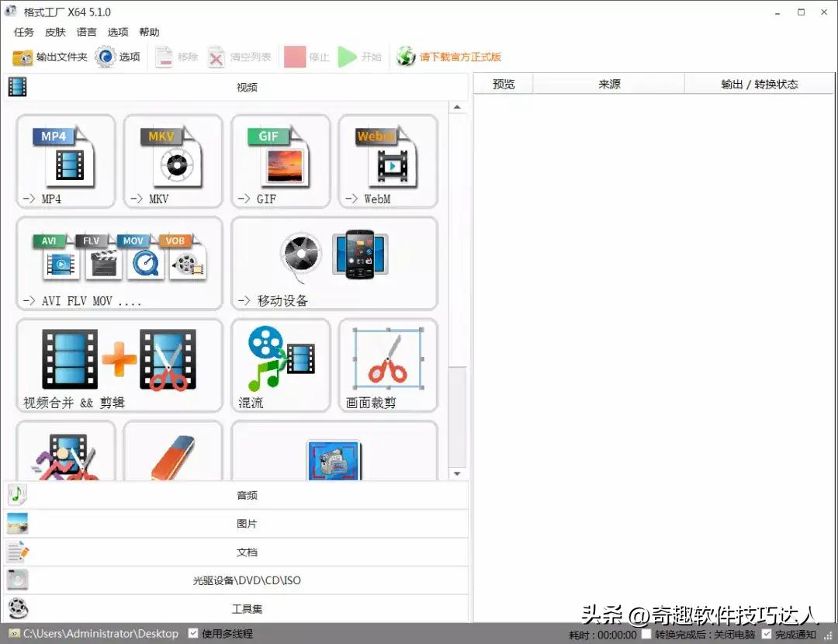Select the MP4 video converter
The image size is (838, 644).
click(x=65, y=161)
